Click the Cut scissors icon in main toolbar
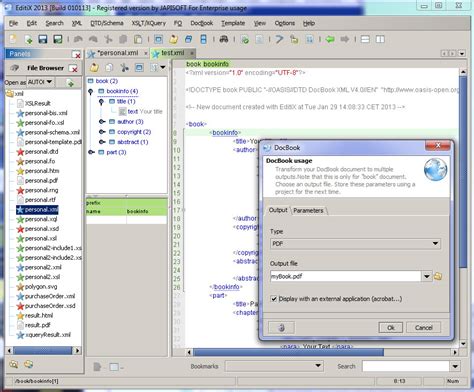The image size is (474, 392). 108,39
